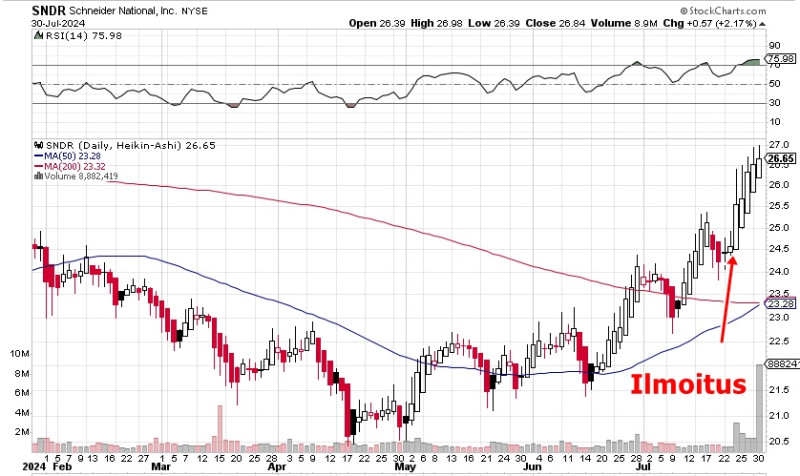800x476 pixels.
Task: Click the 20.5 price axis label
Action: 778,442
